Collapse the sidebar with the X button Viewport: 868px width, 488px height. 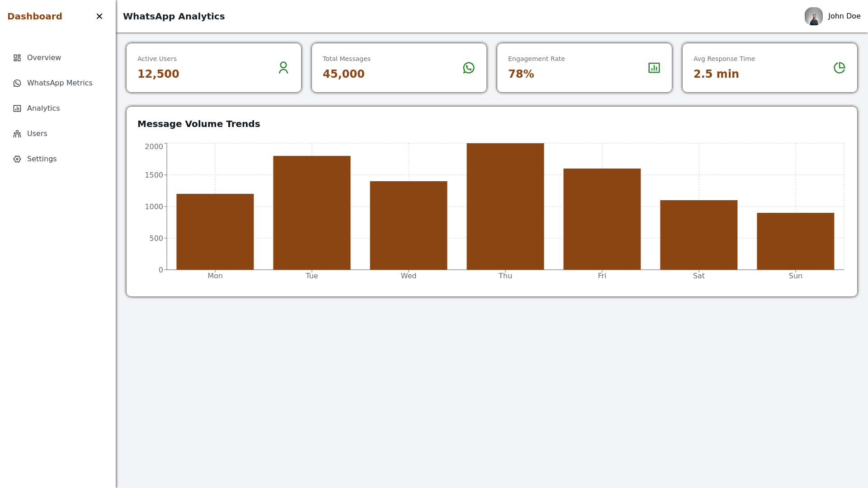tap(99, 16)
